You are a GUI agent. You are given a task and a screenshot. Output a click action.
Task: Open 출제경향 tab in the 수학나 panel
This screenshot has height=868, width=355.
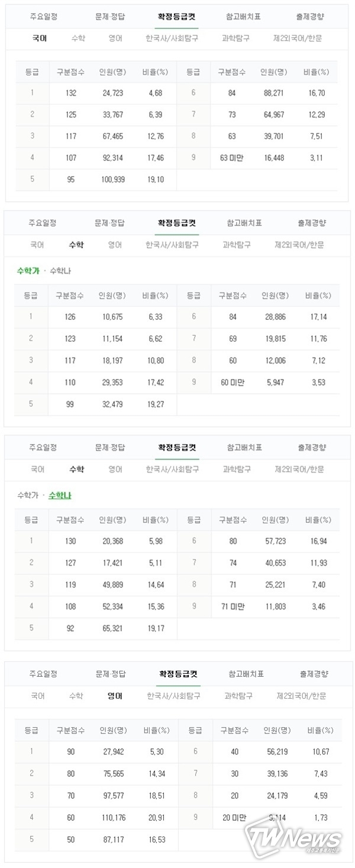click(312, 448)
